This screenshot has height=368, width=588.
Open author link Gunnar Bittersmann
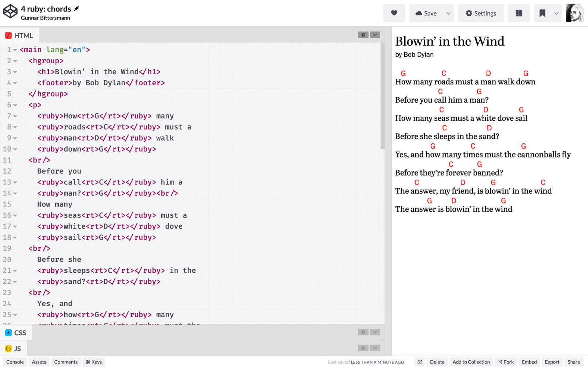tap(45, 18)
